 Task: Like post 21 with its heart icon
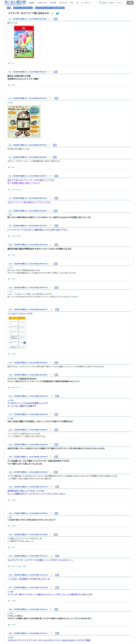(x=50, y=472)
